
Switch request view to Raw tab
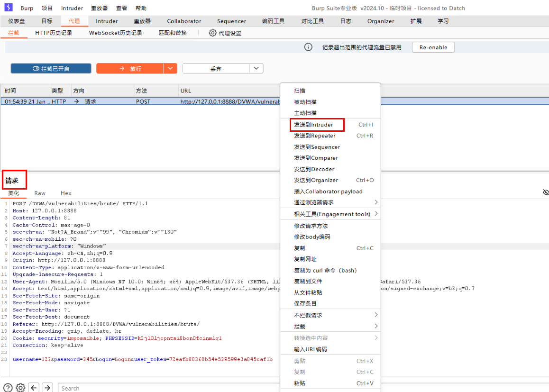(40, 193)
